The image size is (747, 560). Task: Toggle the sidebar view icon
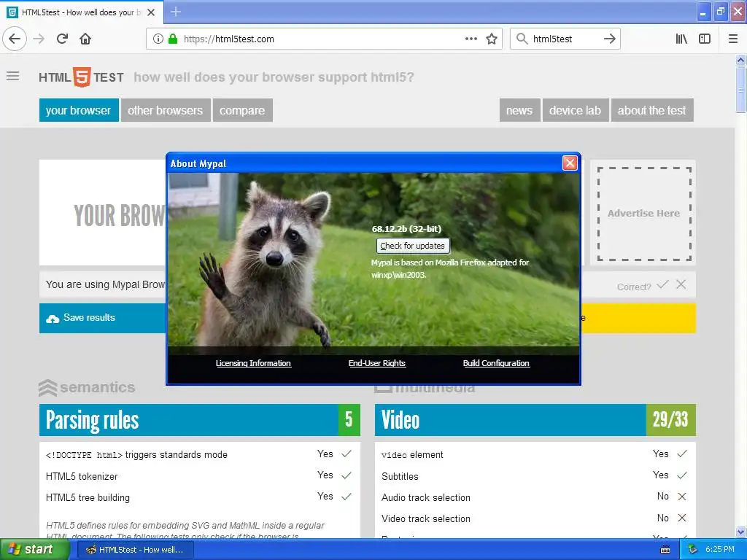pos(705,39)
